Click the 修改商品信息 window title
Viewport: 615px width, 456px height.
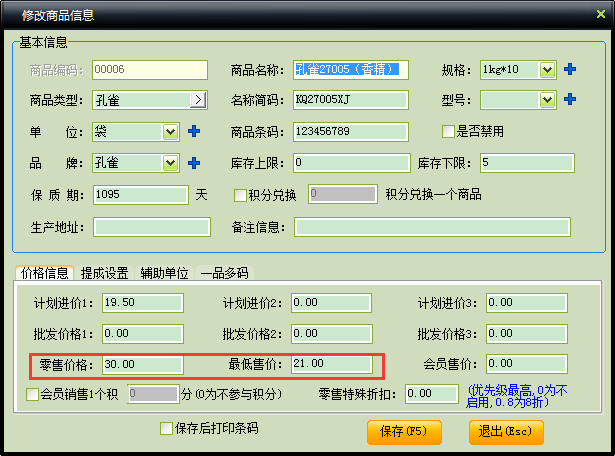[58, 15]
